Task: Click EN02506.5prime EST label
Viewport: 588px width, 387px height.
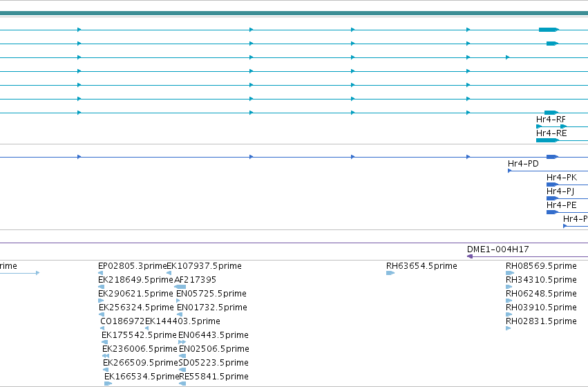Action: tap(214, 349)
